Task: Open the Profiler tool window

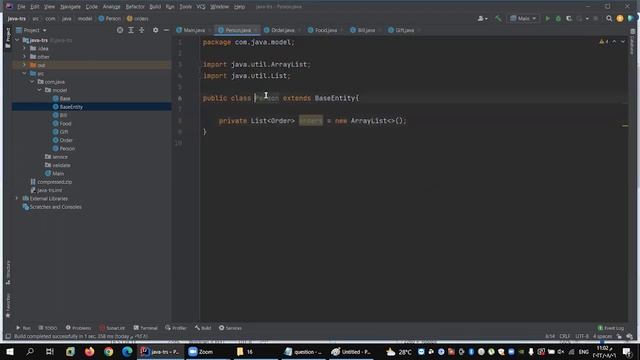Action: (x=176, y=328)
